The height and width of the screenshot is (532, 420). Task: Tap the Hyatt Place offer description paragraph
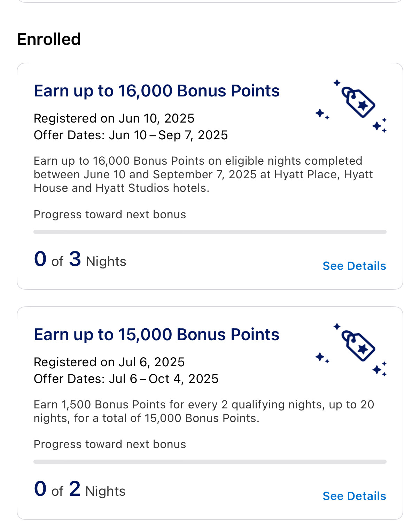[x=203, y=174]
